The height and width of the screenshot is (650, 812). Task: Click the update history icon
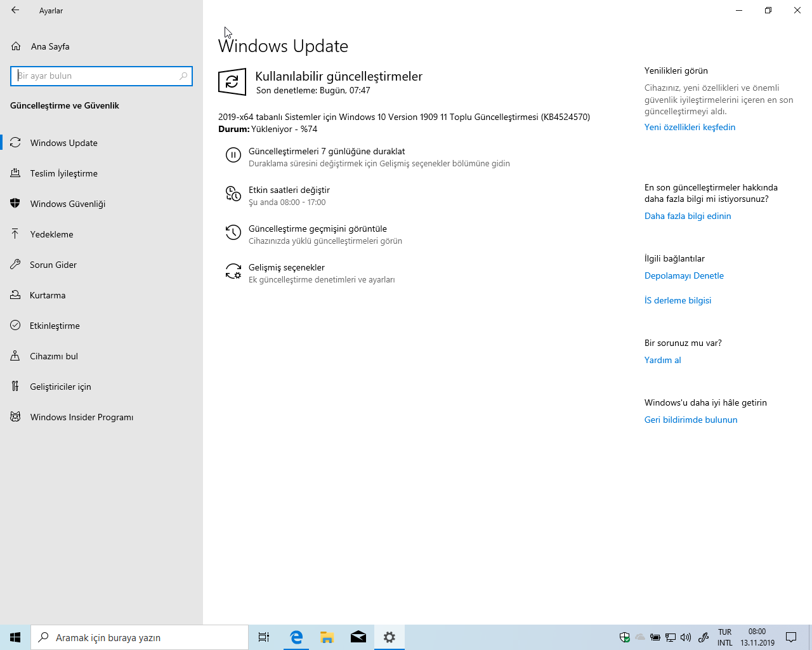[x=233, y=232]
